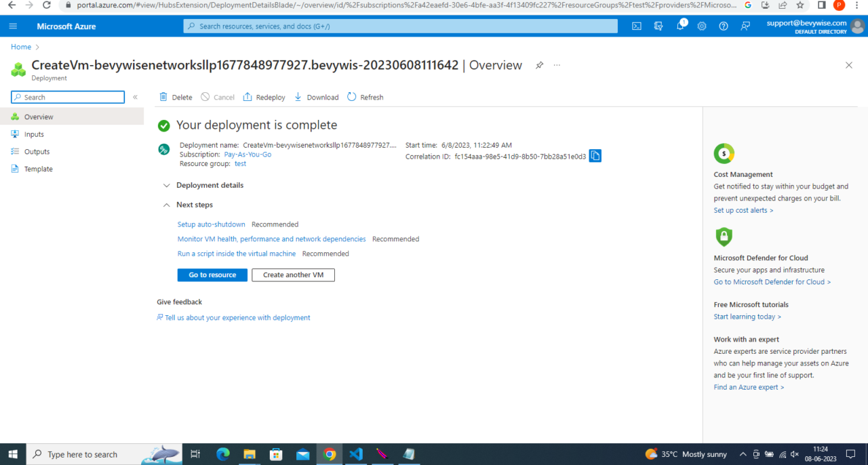The image size is (868, 465).
Task: Open Find an Azure expert link
Action: (x=749, y=387)
